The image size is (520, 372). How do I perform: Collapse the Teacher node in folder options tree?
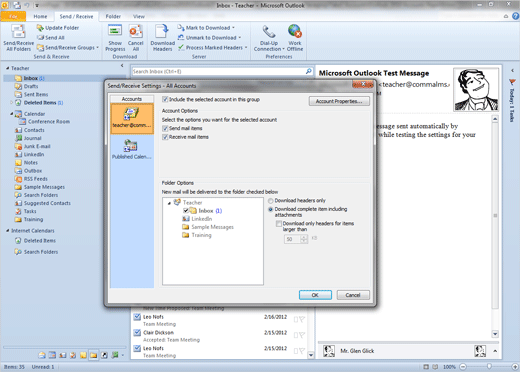point(169,203)
